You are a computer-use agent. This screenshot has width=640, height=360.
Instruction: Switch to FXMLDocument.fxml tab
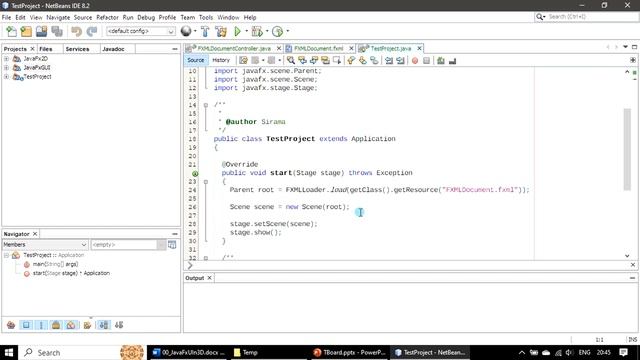(319, 49)
